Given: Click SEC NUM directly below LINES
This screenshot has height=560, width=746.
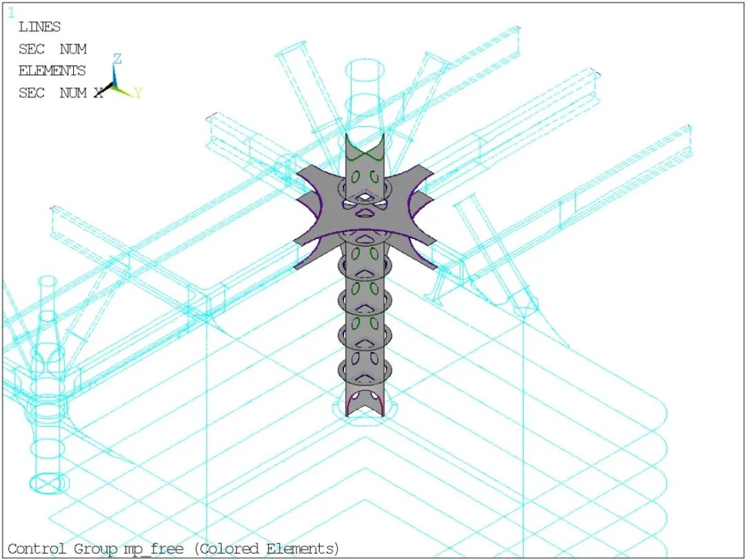Looking at the screenshot, I should pyautogui.click(x=52, y=49).
